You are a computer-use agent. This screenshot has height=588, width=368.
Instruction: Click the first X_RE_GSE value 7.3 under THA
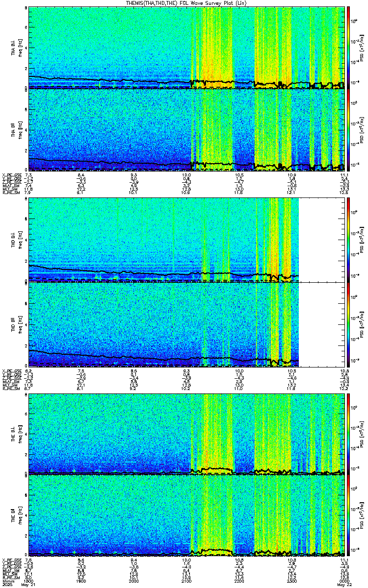tap(28, 175)
